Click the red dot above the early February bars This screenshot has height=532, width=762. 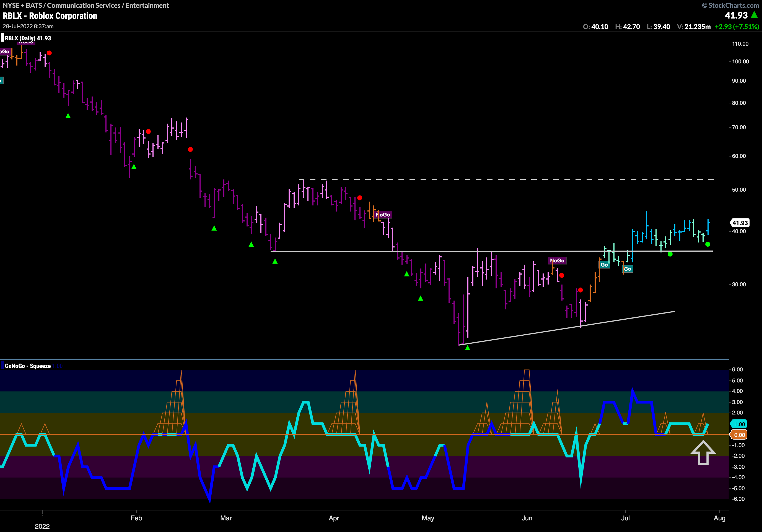148,132
